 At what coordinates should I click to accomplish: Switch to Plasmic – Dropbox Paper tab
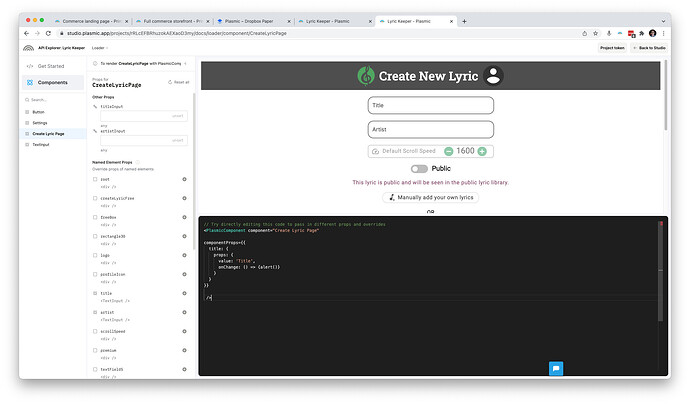click(x=254, y=21)
